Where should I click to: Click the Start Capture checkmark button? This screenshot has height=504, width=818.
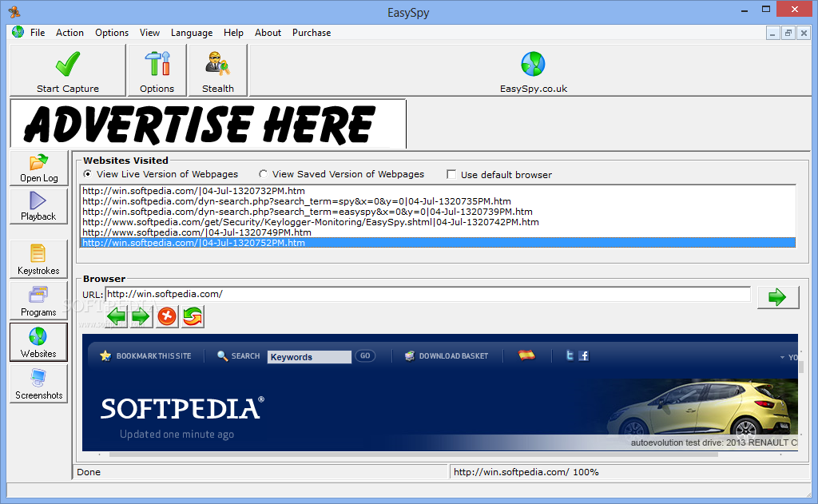click(68, 70)
